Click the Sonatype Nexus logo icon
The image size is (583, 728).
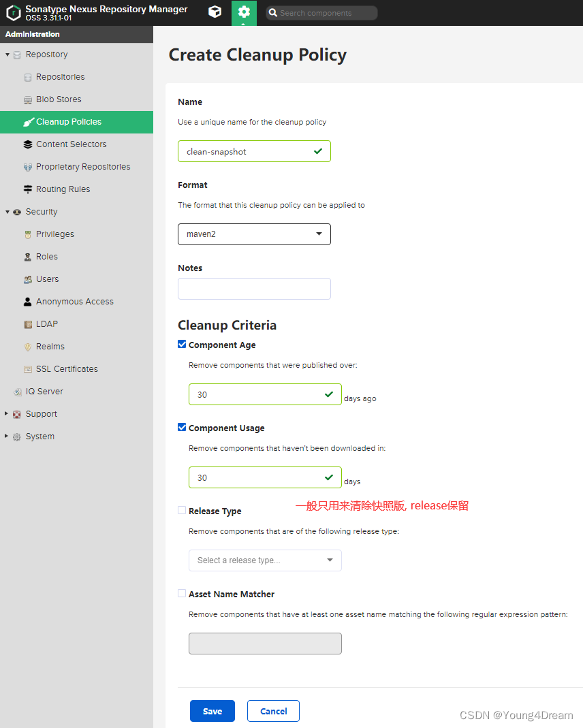coord(14,12)
